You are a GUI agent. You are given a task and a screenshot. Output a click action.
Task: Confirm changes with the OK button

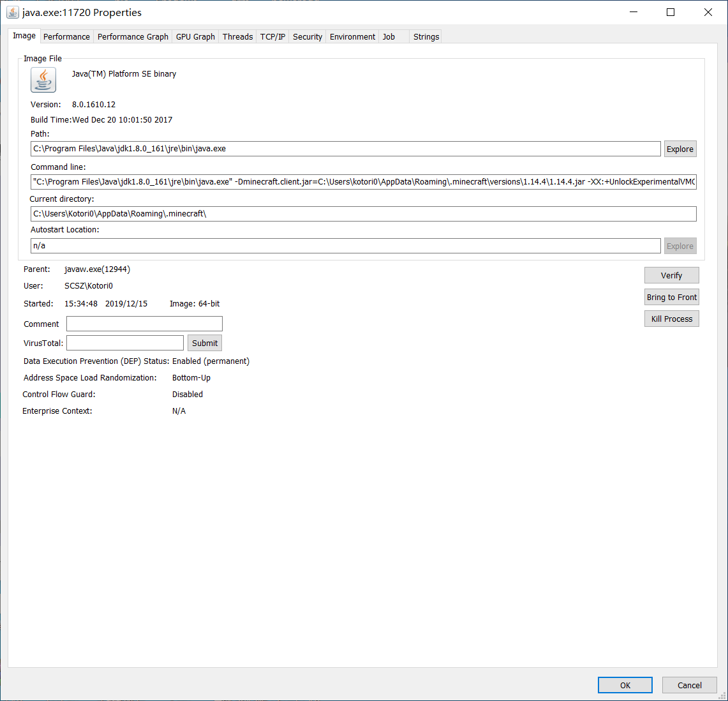click(x=625, y=684)
